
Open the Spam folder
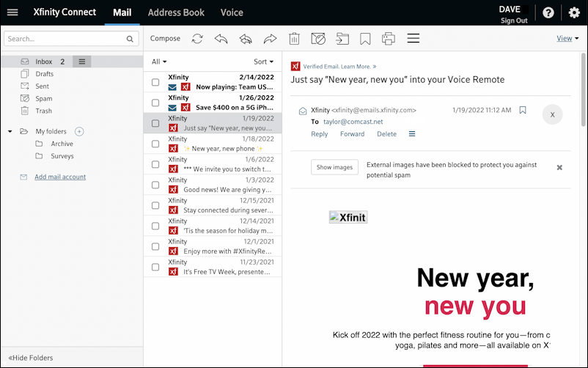click(x=44, y=99)
